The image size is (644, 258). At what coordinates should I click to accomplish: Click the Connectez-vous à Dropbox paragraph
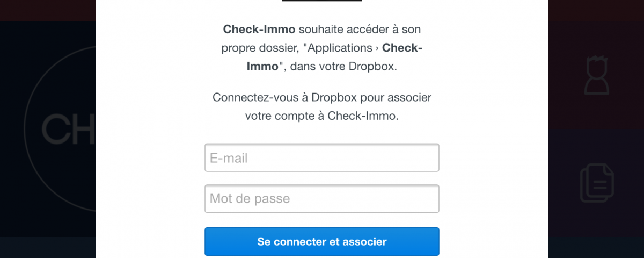[x=322, y=106]
